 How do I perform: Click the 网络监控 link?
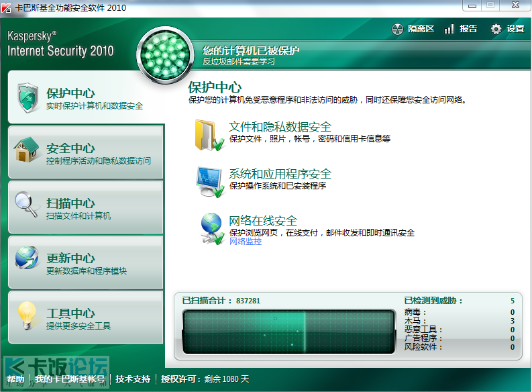(x=246, y=242)
